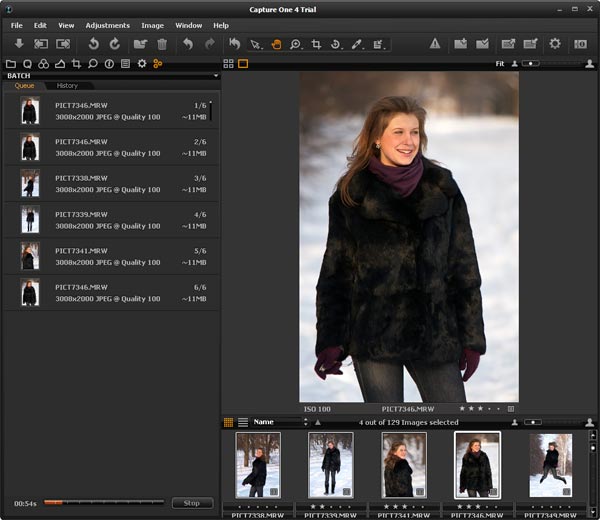Screen dimensions: 600x520
Task: Select the PICT7341.MRW thumbnail in browser
Action: [x=404, y=465]
